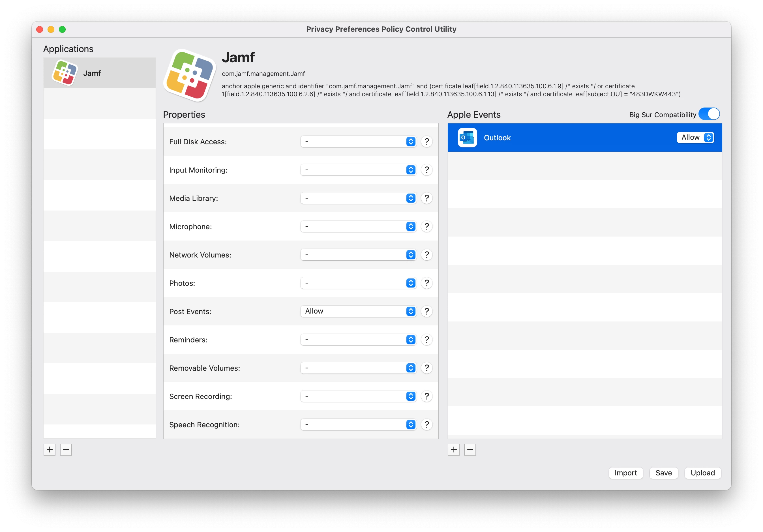
Task: Click the Properties heading
Action: pos(184,115)
